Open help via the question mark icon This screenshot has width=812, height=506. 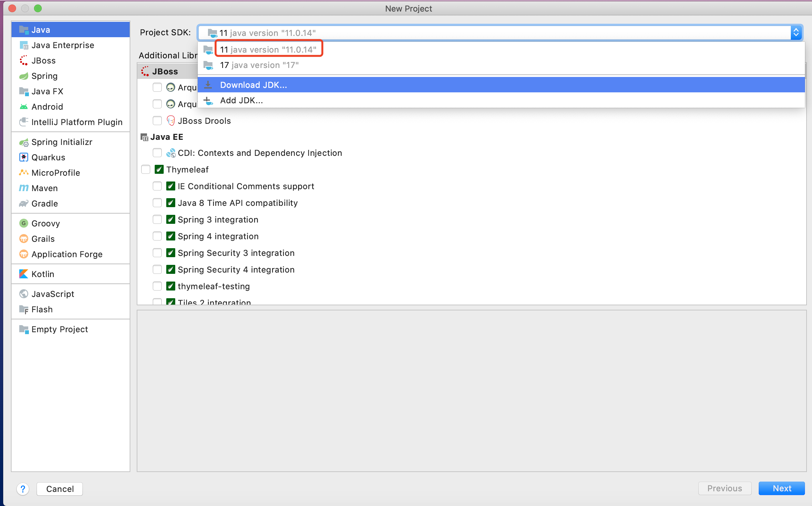pos(23,489)
